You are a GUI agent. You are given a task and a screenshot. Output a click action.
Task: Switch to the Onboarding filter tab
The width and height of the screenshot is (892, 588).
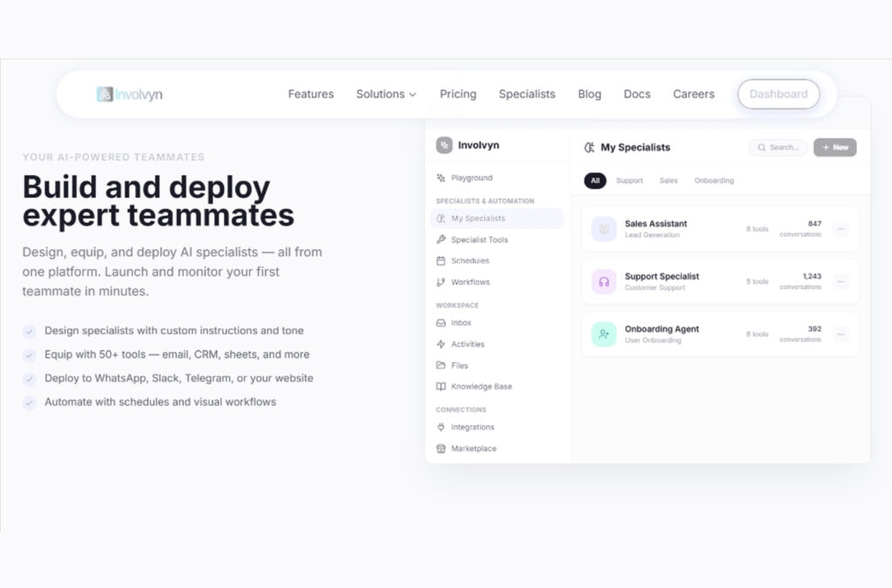[713, 180]
